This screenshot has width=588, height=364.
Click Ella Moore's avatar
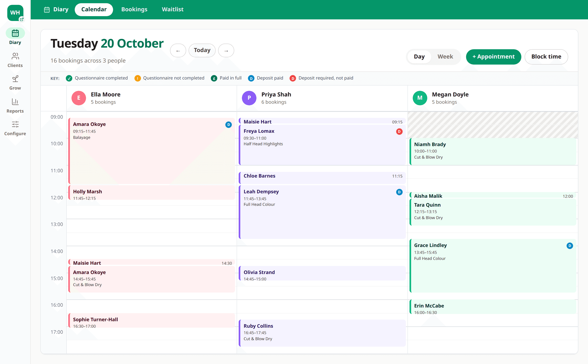(x=79, y=98)
